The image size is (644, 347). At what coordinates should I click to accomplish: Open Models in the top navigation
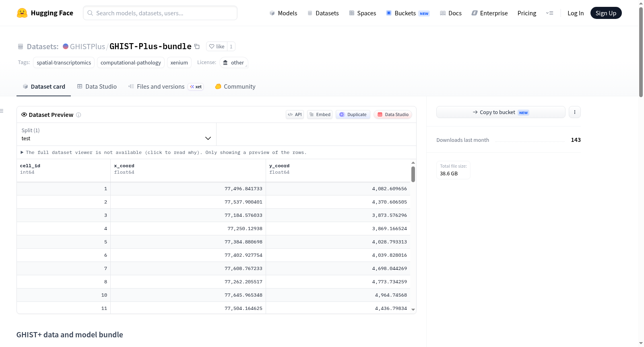(x=283, y=13)
